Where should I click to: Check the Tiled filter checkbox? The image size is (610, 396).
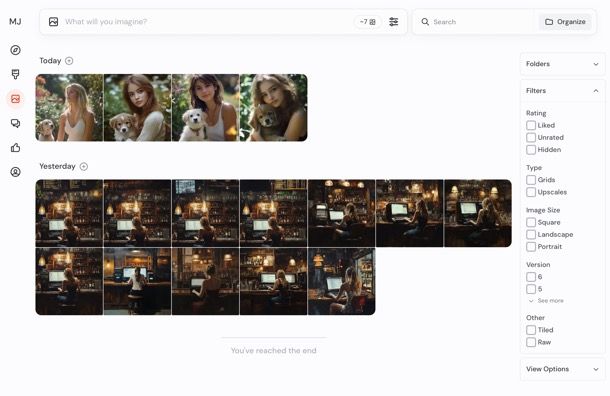[x=531, y=330]
